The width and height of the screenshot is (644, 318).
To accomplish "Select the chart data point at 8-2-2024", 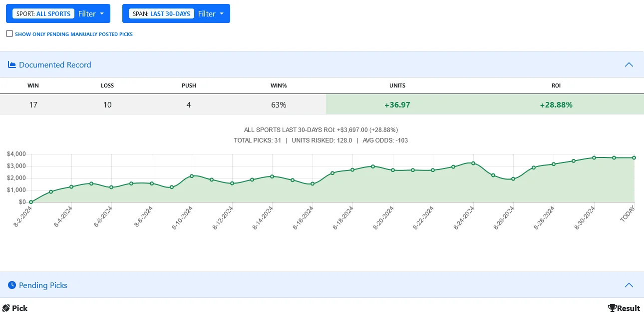I will pos(31,202).
